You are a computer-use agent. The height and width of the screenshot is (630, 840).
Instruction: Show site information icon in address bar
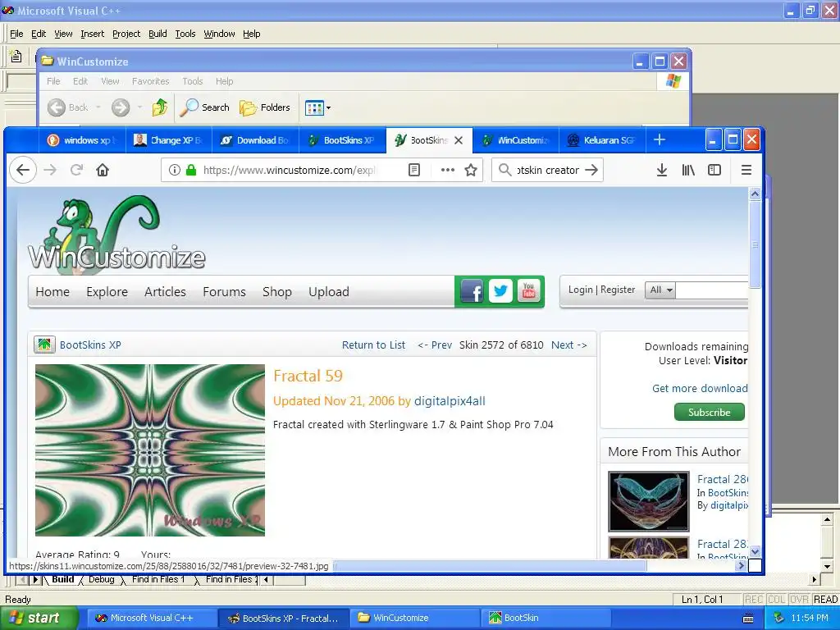point(174,171)
